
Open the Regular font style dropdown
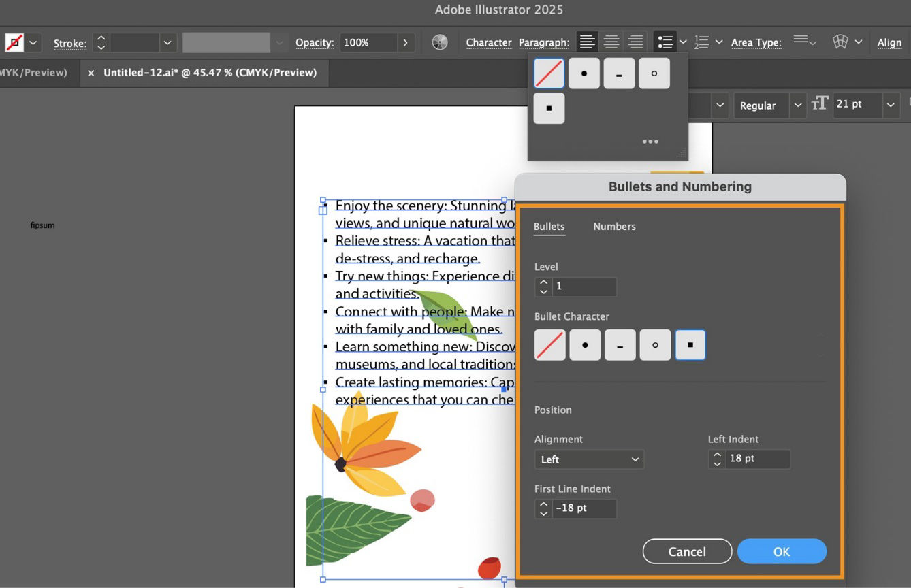[x=768, y=105]
